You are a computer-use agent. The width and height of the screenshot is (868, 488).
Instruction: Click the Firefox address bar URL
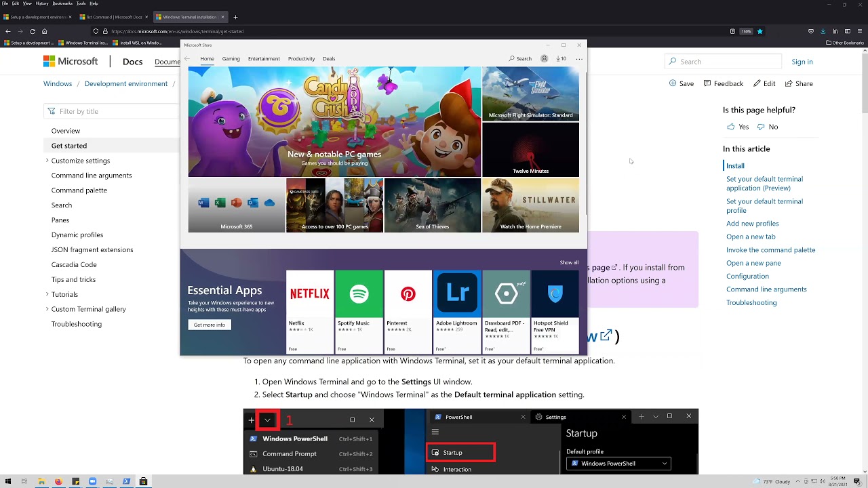click(177, 31)
